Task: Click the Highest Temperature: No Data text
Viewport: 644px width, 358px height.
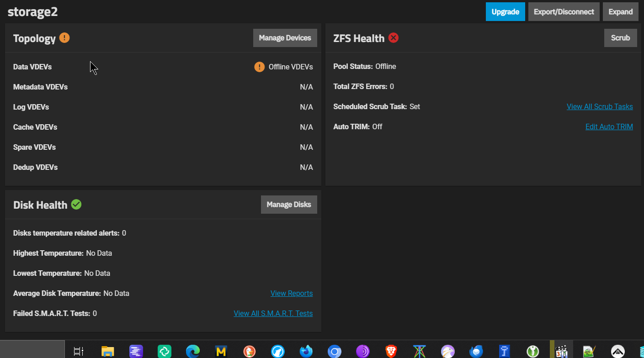Action: point(63,253)
